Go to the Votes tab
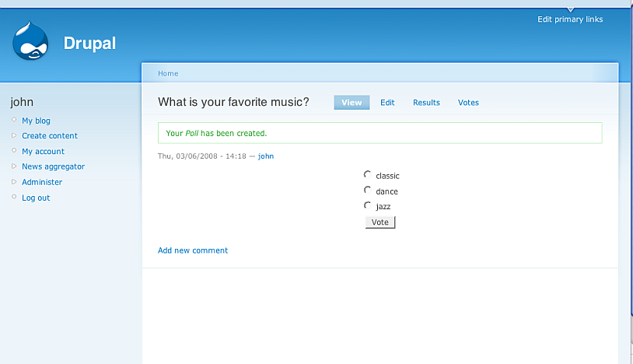Image resolution: width=633 pixels, height=364 pixels. coord(468,103)
